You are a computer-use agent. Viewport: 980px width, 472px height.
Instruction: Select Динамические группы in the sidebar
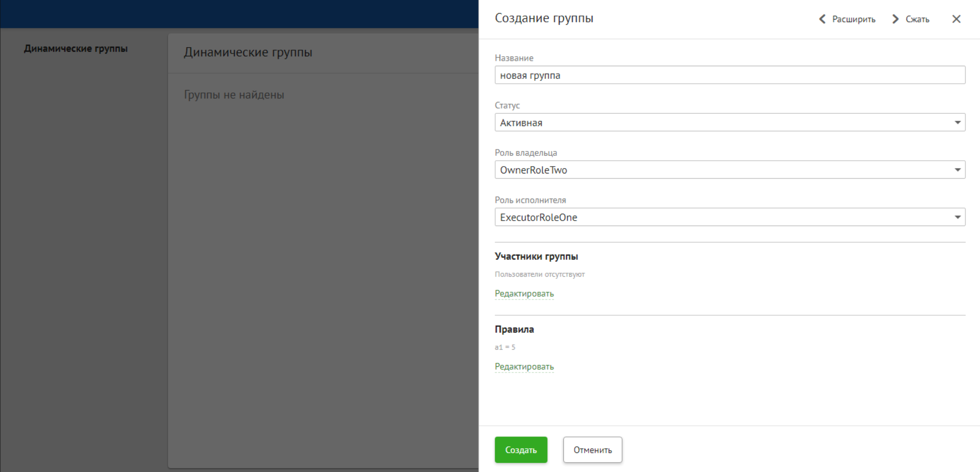[75, 48]
